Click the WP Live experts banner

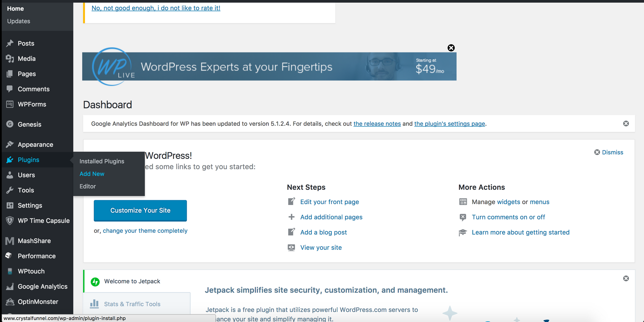269,67
